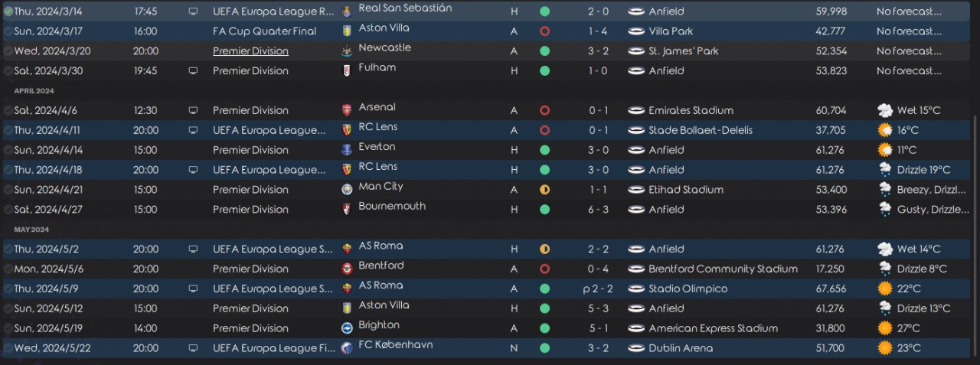Click the green win indicator for Everton match

[544, 150]
